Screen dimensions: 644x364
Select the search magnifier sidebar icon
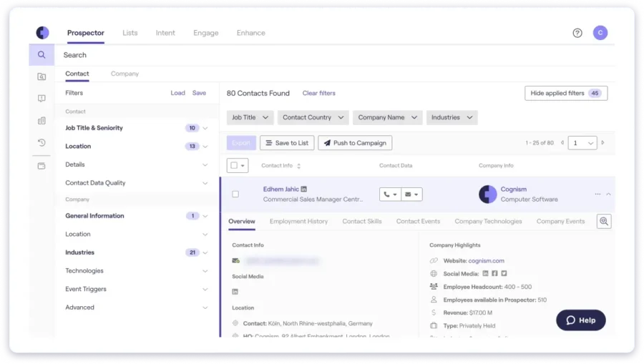42,54
